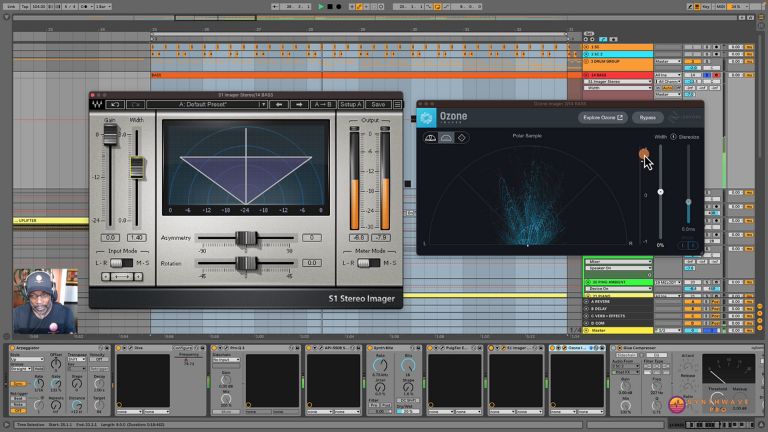The width and height of the screenshot is (768, 432).
Task: Click the Ozone Width slider handle
Action: point(660,192)
